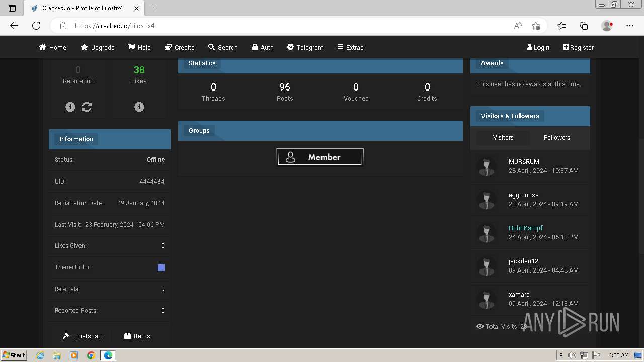Click the UID value 4444434
644x362 pixels.
click(x=152, y=182)
